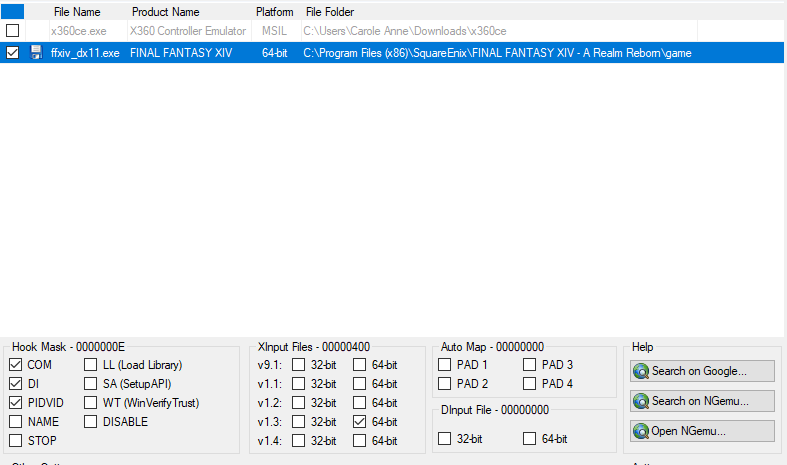
Task: Check the x360ce.exe row checkbox
Action: 13,31
